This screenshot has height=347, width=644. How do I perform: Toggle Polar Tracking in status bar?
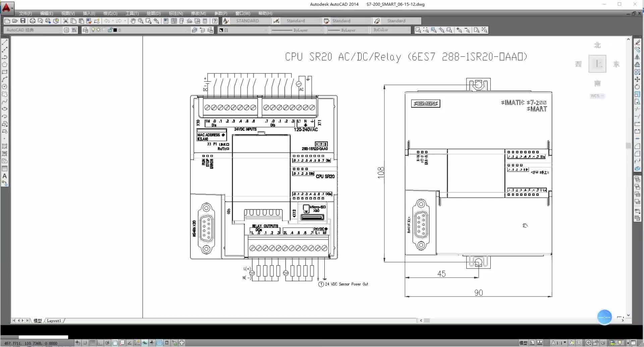(x=107, y=343)
